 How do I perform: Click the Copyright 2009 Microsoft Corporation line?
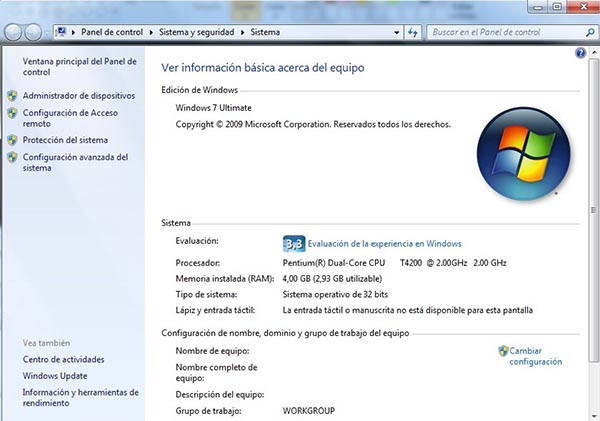pyautogui.click(x=313, y=124)
